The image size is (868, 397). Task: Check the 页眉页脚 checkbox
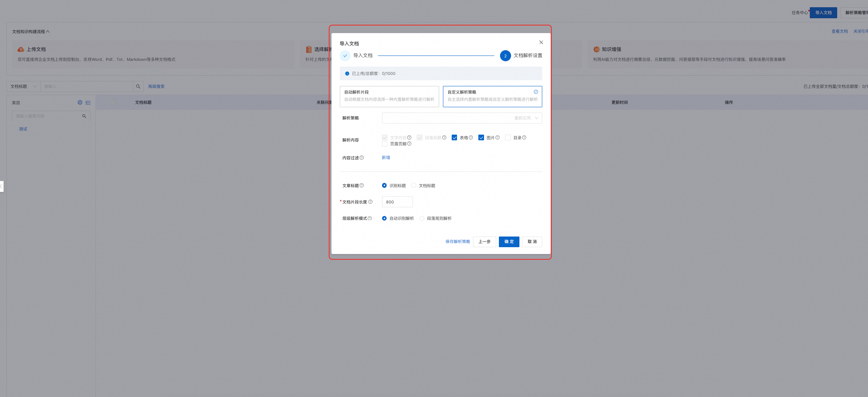385,144
